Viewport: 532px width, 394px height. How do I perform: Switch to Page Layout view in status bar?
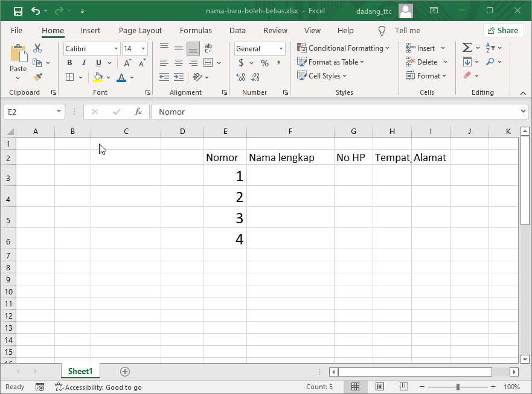point(380,387)
